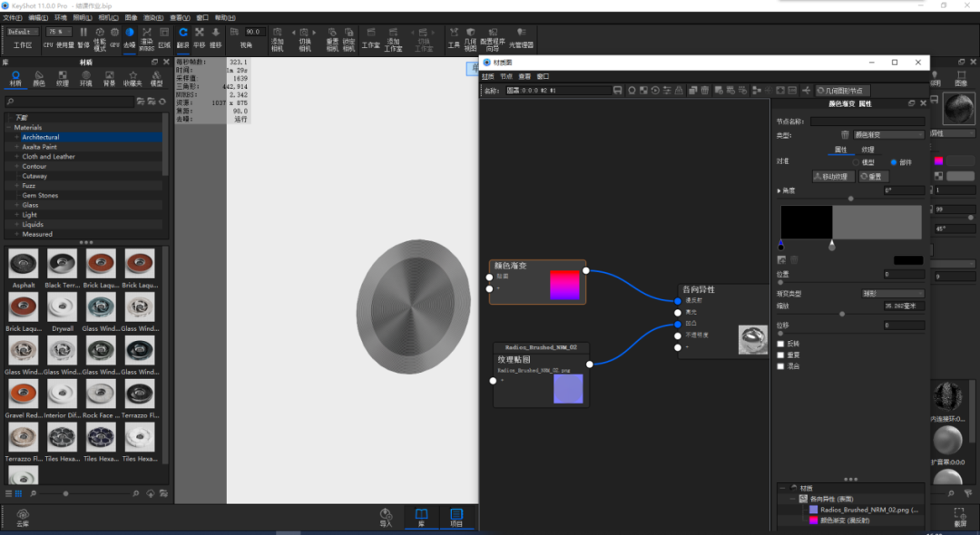Tick the 混合 blend checkbox
The width and height of the screenshot is (980, 535).
tap(780, 365)
